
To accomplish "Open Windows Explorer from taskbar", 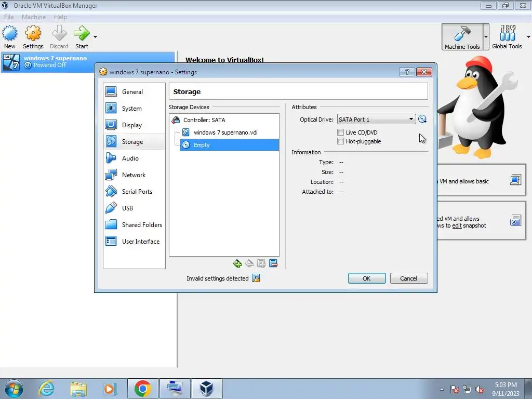I will [x=78, y=389].
